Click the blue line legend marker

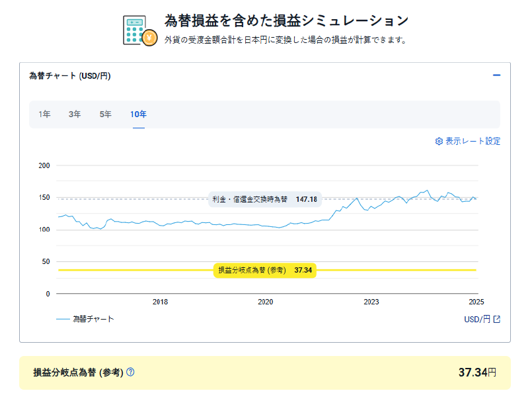tap(63, 319)
